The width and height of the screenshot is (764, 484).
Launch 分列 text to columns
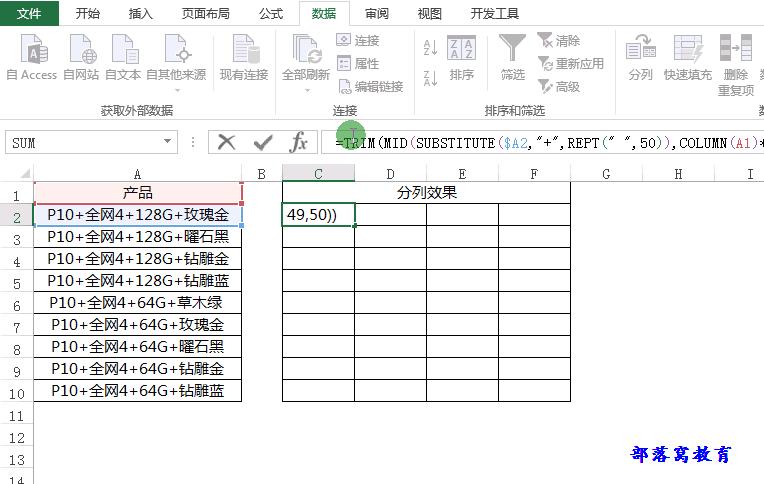[x=640, y=57]
